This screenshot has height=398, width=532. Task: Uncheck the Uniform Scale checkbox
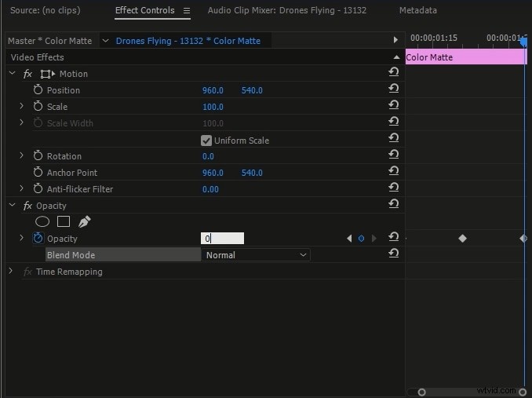click(x=206, y=141)
